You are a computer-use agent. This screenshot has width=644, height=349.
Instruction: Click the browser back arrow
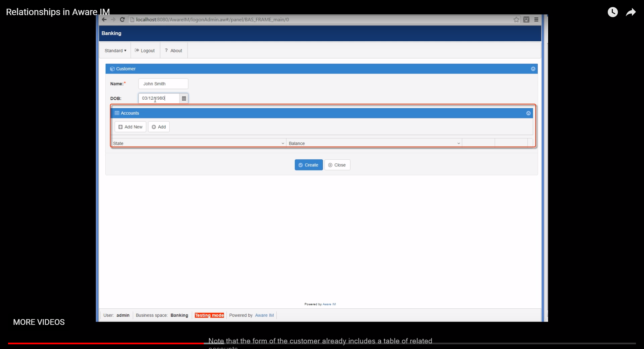pos(104,19)
